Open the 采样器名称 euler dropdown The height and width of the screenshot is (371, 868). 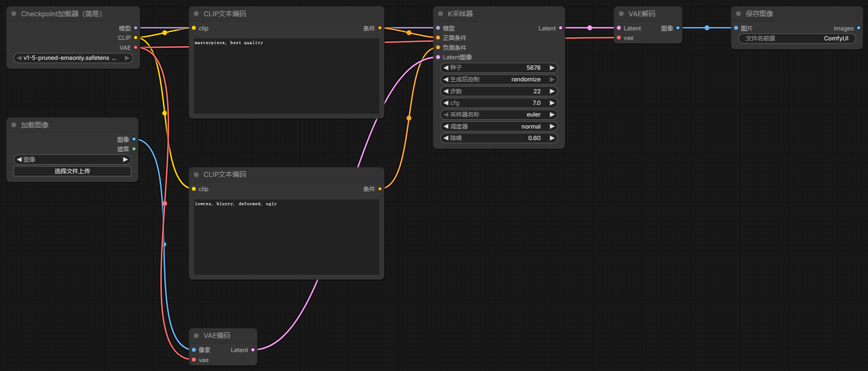[499, 114]
